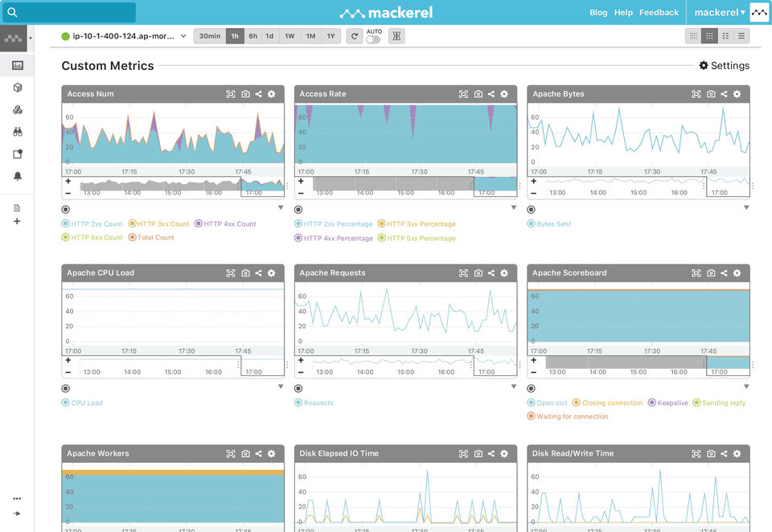Image resolution: width=772 pixels, height=532 pixels.
Task: Click the plus icon in left sidebar
Action: 17,221
